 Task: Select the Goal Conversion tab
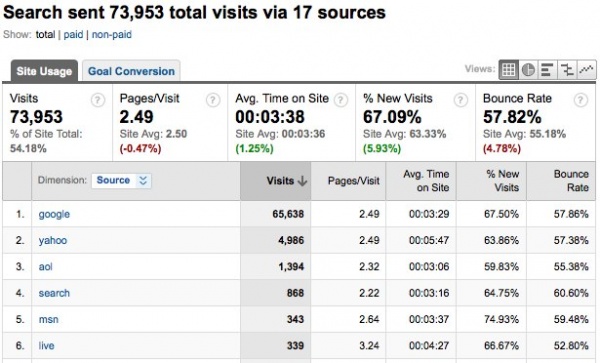click(x=131, y=71)
